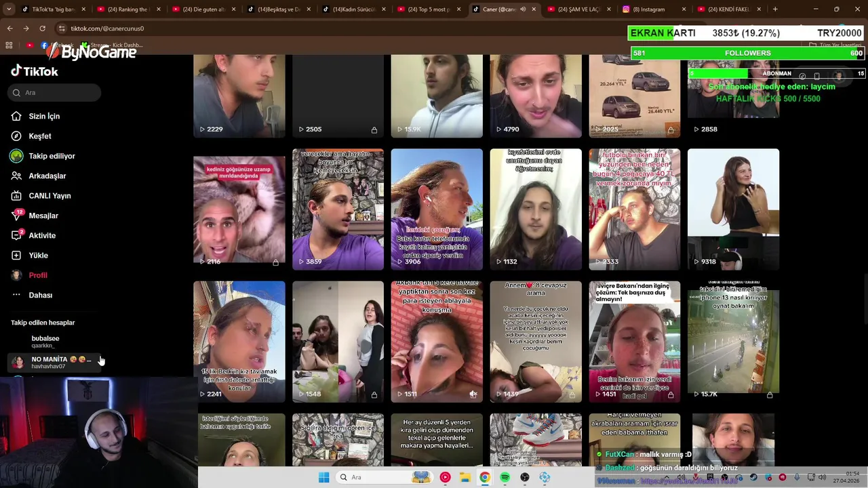Click the tiktok.com/@canercunus0 address bar
Screen dimensions: 868x488
tap(107, 28)
